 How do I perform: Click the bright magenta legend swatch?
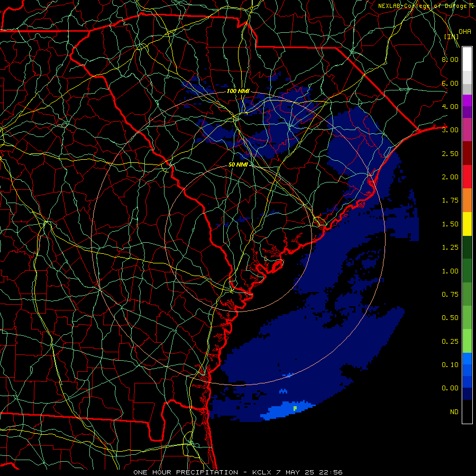(467, 100)
